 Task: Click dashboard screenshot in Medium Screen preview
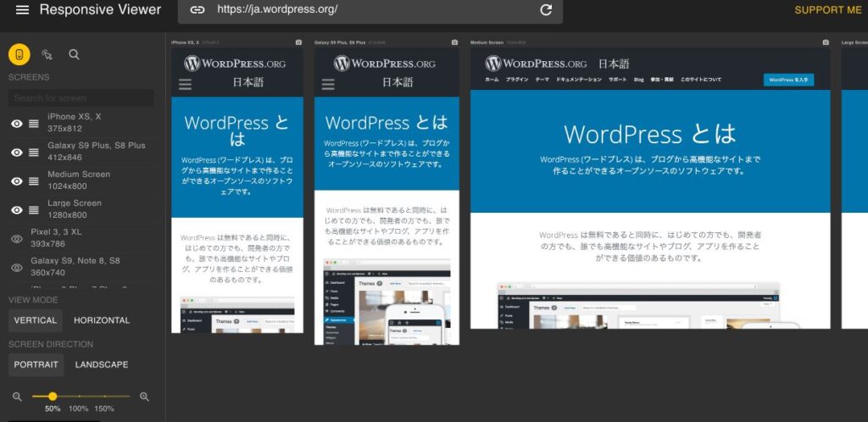coord(637,305)
